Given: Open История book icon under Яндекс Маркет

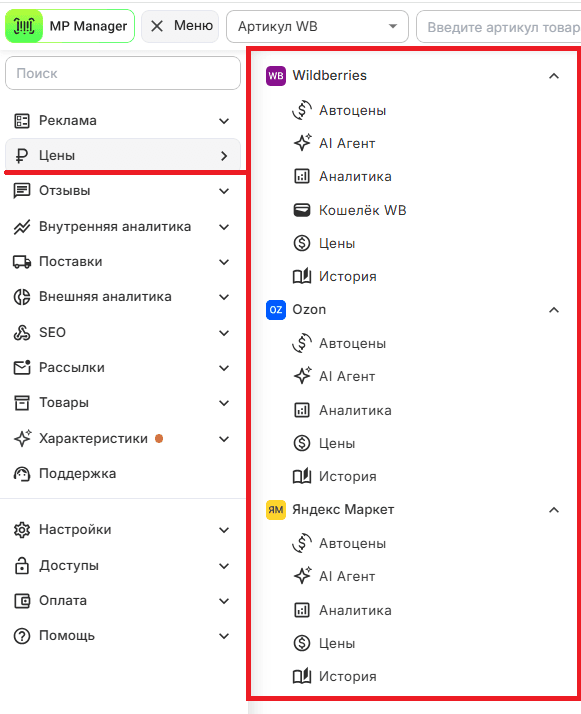Looking at the screenshot, I should click(301, 676).
